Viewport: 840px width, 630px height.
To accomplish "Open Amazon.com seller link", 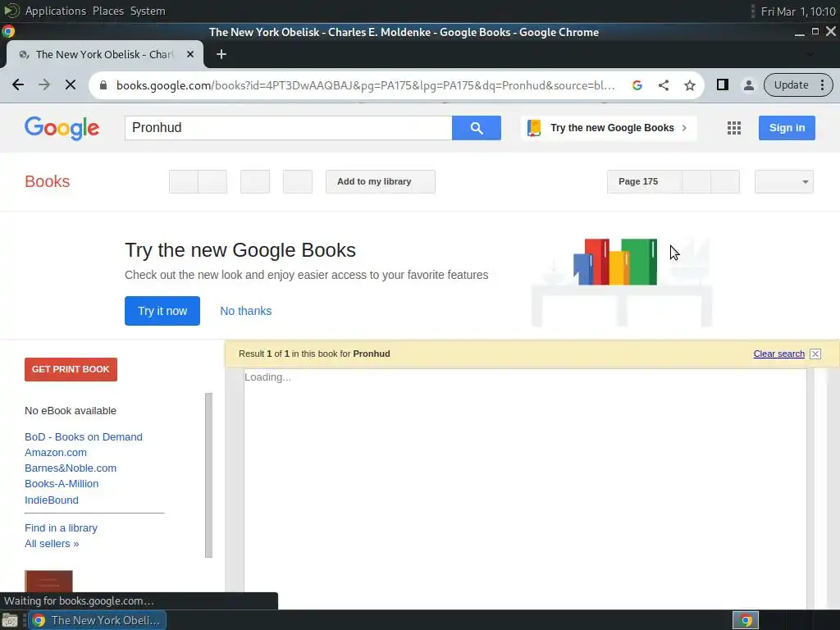I will point(56,452).
